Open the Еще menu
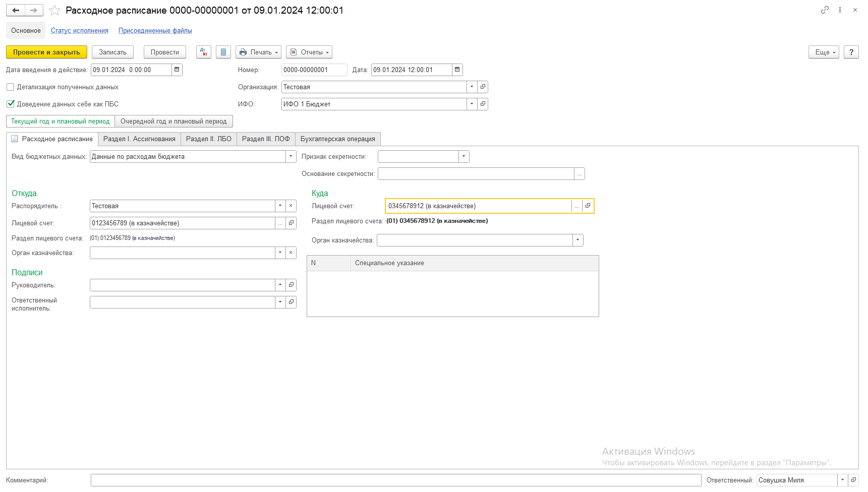The width and height of the screenshot is (868, 492). [824, 52]
